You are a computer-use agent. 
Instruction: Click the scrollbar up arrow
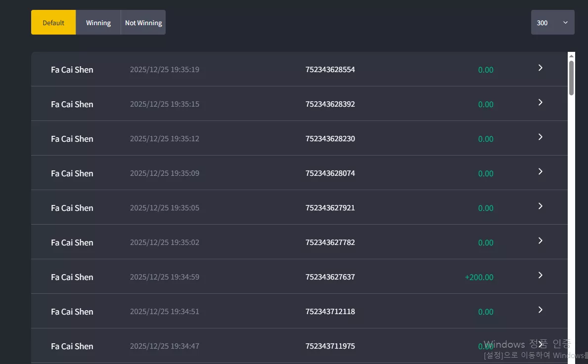tap(571, 56)
